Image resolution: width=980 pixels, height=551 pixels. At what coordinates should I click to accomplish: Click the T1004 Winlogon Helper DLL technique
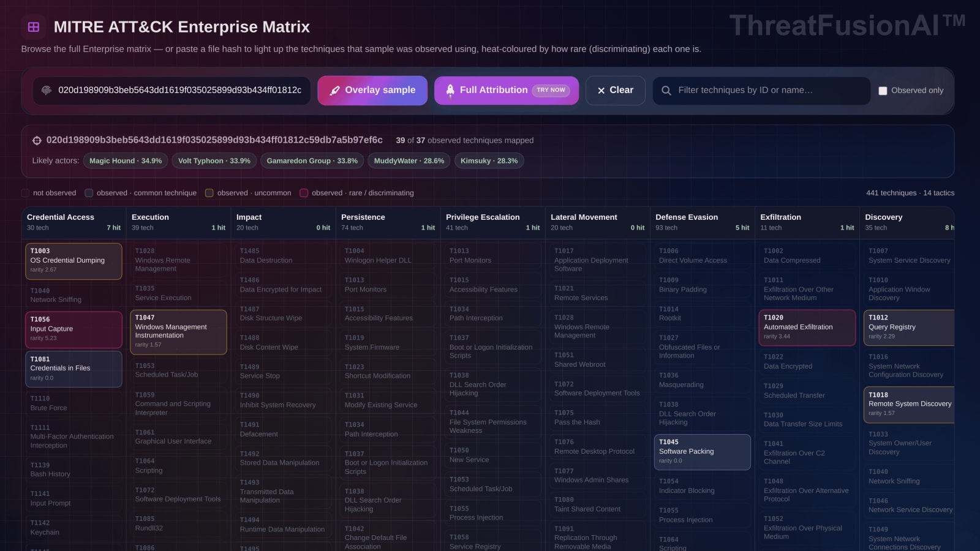pos(388,256)
